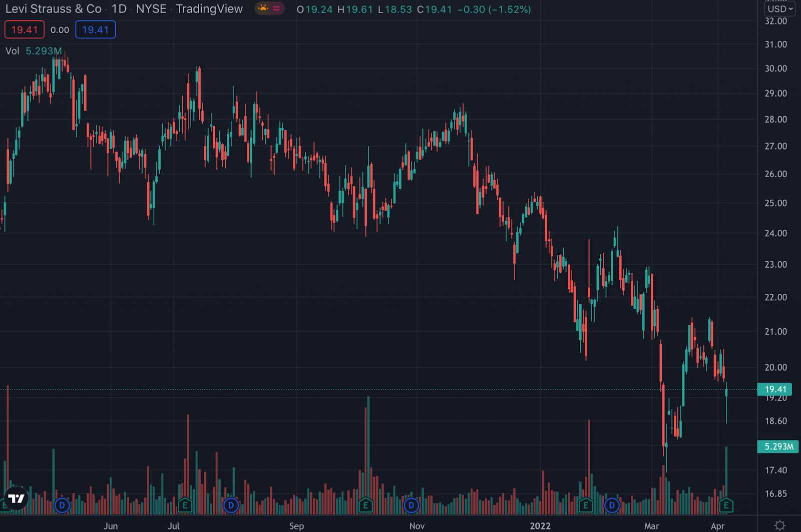Image resolution: width=801 pixels, height=532 pixels.
Task: Open the USD currency dropdown
Action: coord(779,9)
